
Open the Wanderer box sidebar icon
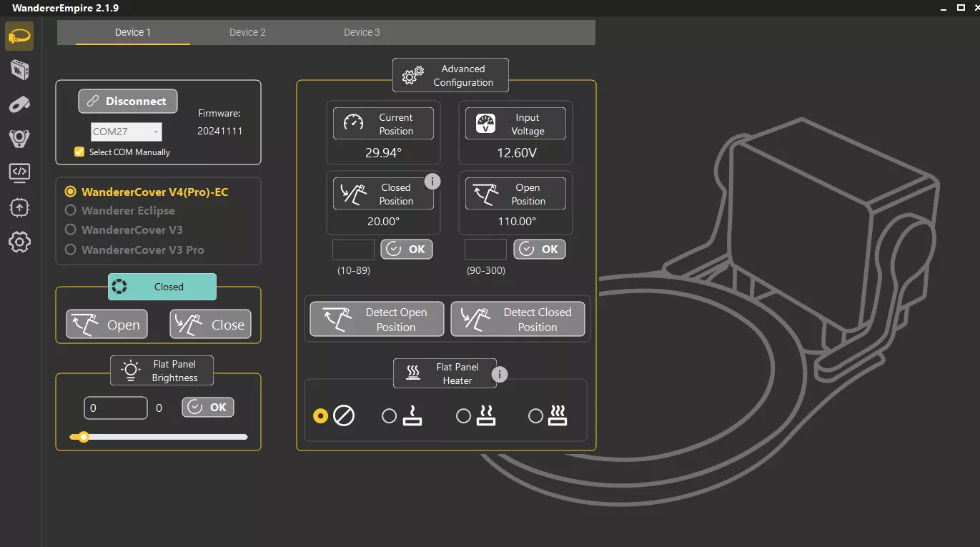pos(19,70)
